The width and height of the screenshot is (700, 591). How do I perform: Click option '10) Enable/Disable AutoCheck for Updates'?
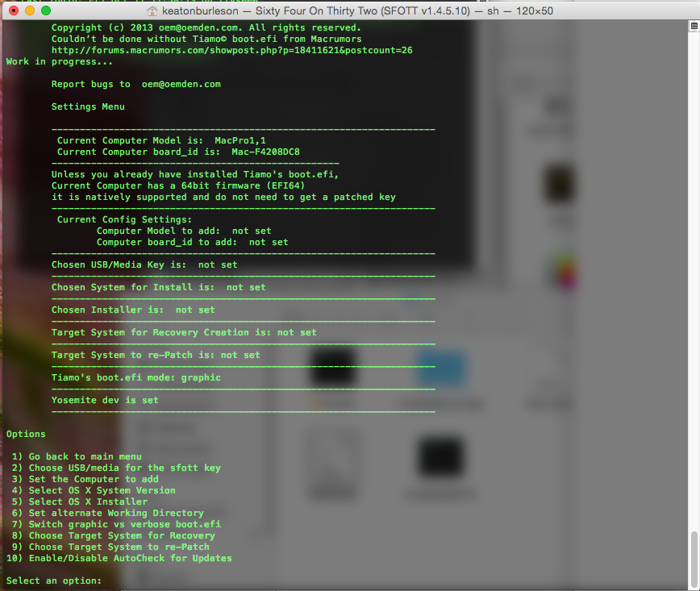point(119,558)
